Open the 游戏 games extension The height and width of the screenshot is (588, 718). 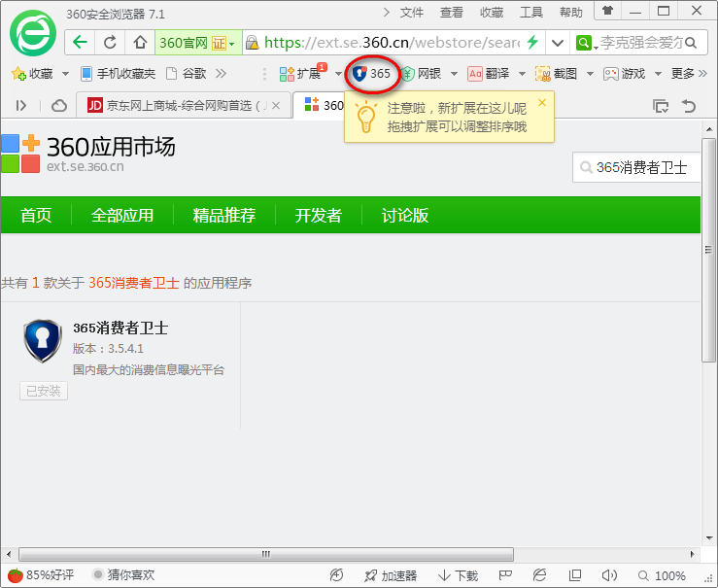624,73
